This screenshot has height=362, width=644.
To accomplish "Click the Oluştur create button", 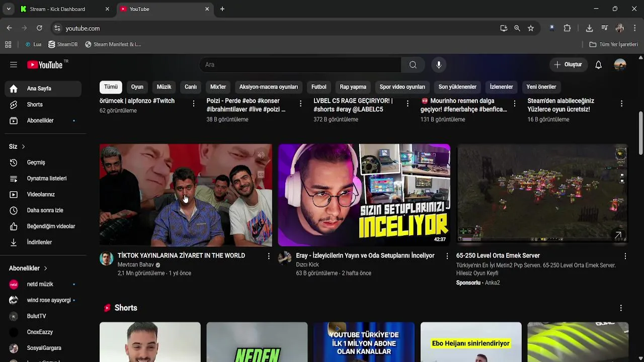I will click(568, 65).
